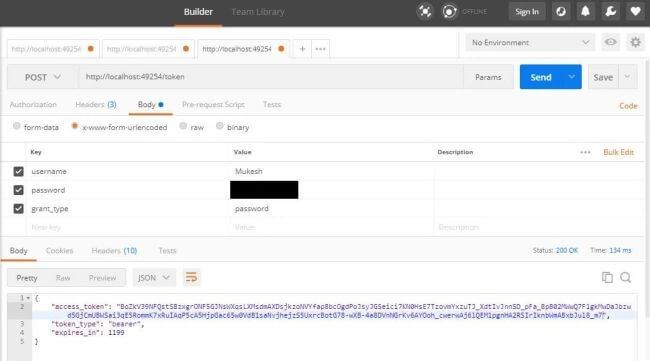Image resolution: width=650 pixels, height=361 pixels.
Task: Open the No Environment dropdown
Action: (530, 42)
